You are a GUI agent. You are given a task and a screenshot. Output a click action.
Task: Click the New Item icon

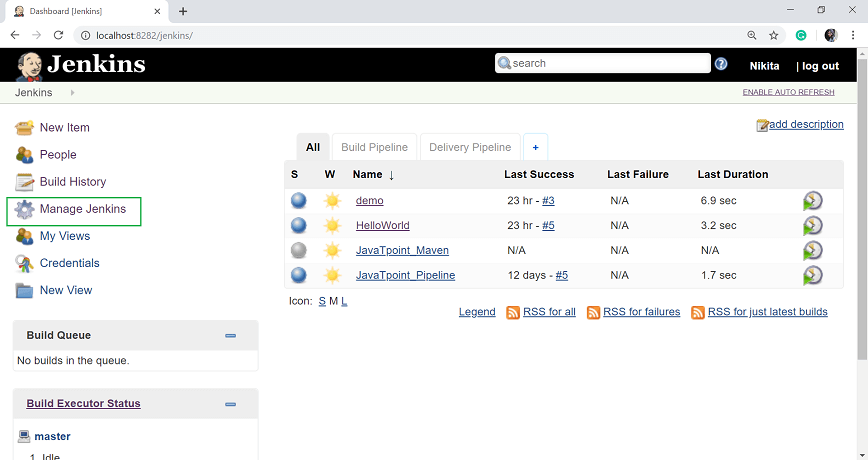click(24, 128)
